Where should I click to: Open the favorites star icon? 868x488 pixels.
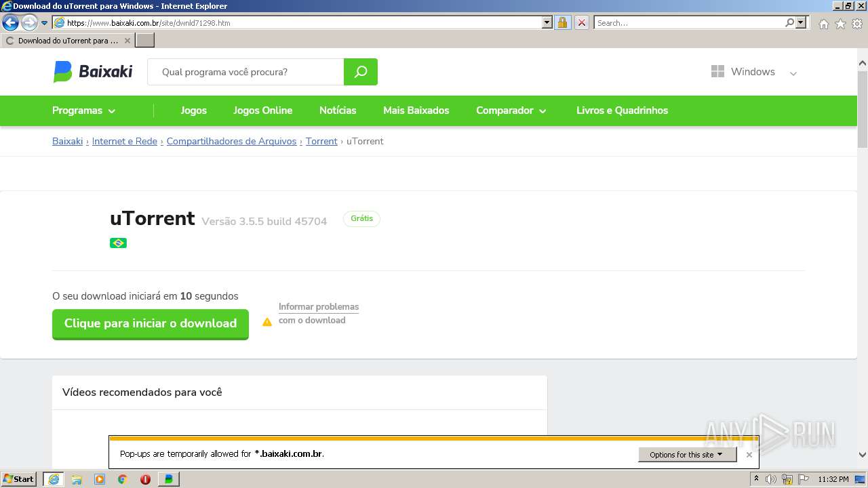point(840,24)
